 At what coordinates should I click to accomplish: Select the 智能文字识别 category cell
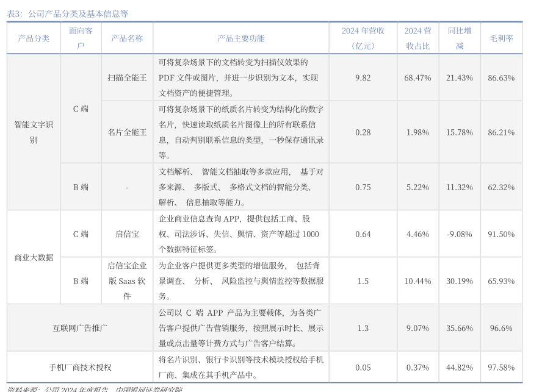[34, 132]
